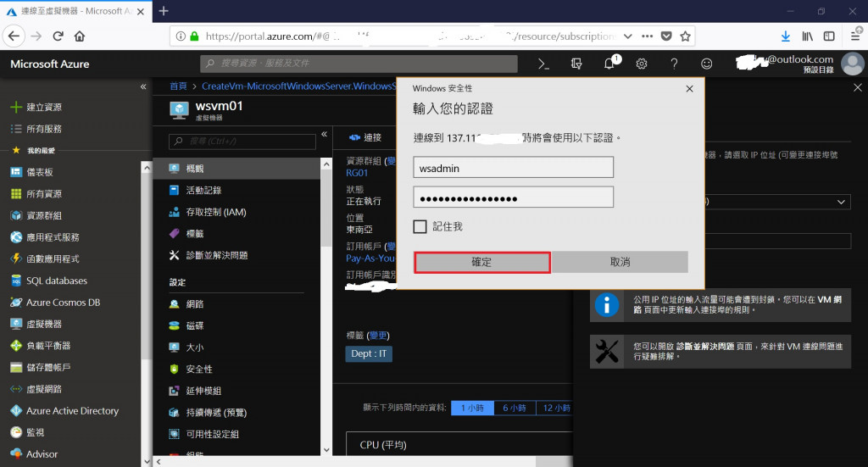The height and width of the screenshot is (467, 868).
Task: Check the 記住我 checkbox
Action: coord(420,226)
